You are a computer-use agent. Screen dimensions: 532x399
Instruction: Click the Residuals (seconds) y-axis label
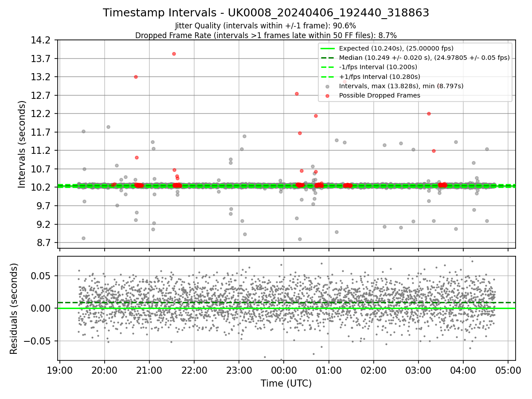[14, 309]
